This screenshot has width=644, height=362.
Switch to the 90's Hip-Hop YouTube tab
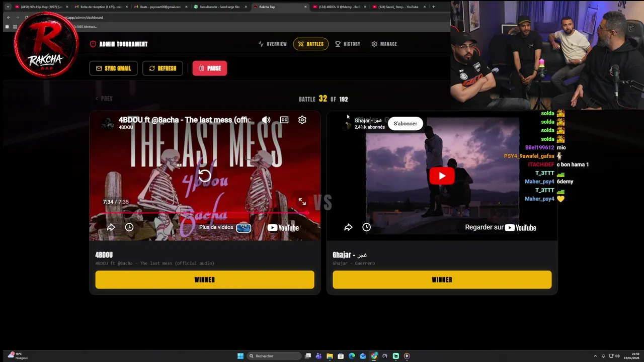tap(41, 7)
